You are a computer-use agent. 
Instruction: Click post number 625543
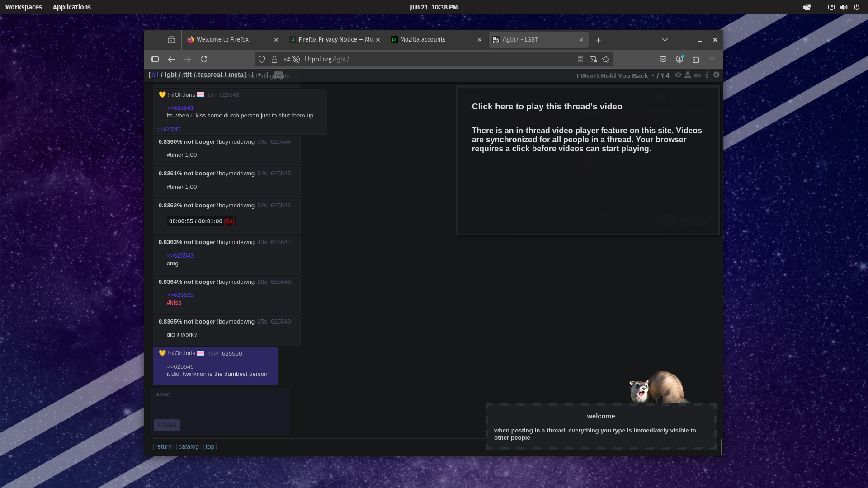click(x=229, y=95)
